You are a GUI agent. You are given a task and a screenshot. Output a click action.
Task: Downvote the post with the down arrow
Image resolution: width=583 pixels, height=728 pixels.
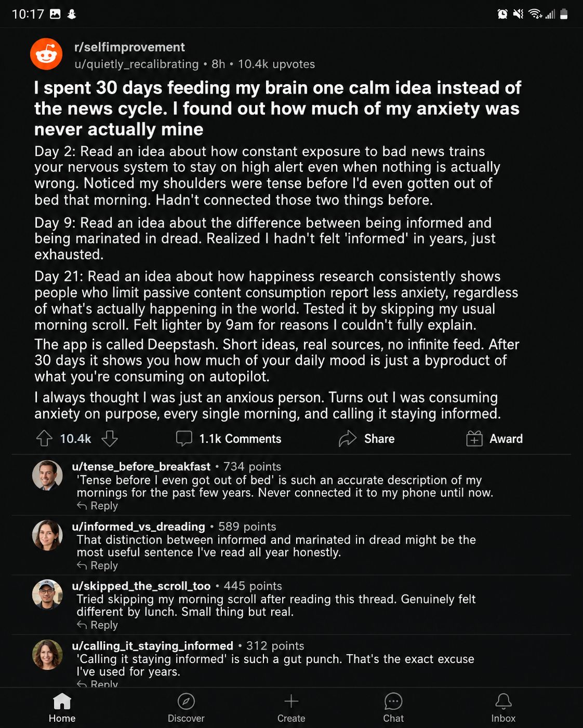[110, 439]
